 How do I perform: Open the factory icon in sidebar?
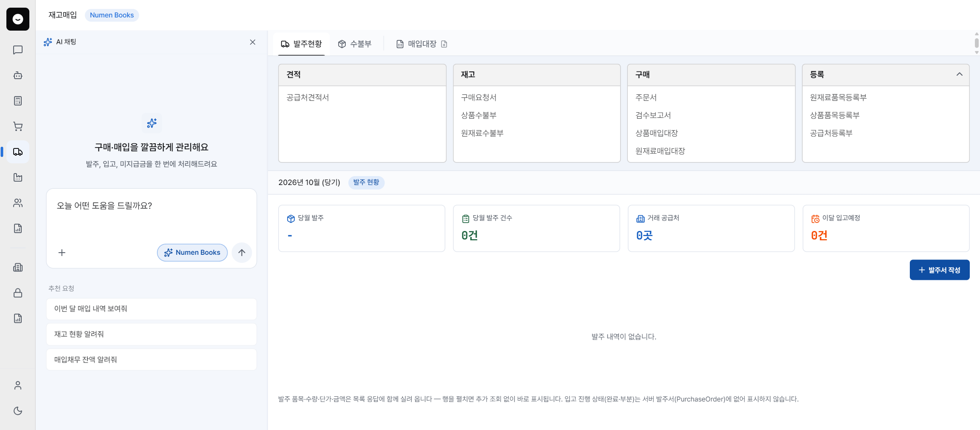click(x=18, y=177)
